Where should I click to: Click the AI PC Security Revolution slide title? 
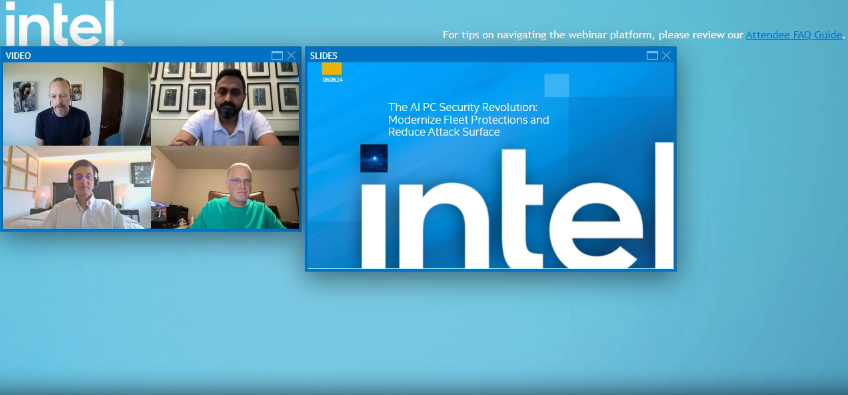tap(468, 120)
